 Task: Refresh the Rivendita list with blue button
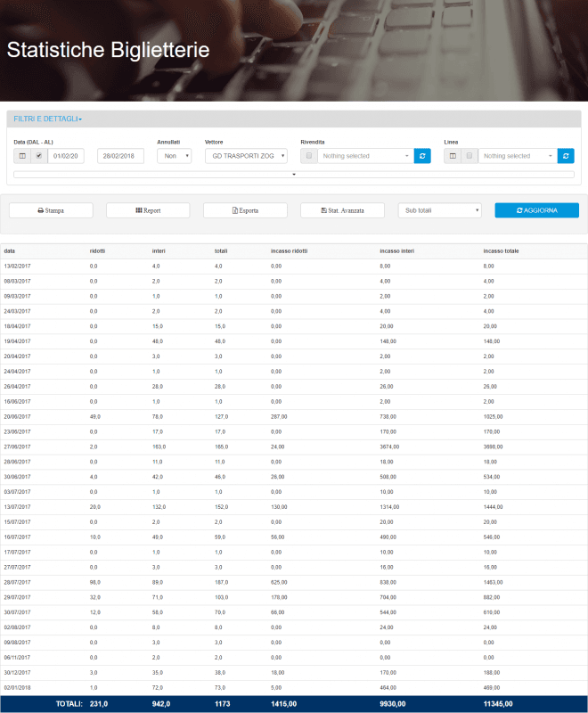tap(422, 156)
